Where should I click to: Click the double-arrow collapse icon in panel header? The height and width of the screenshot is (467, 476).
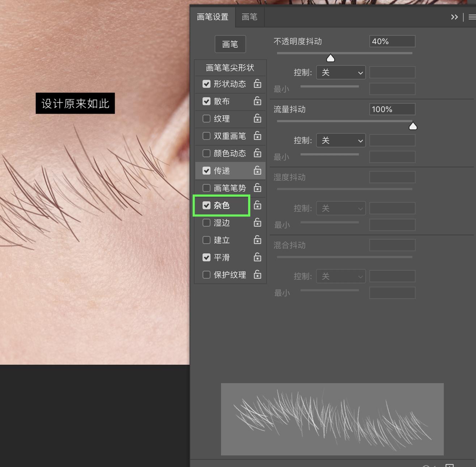pyautogui.click(x=455, y=17)
